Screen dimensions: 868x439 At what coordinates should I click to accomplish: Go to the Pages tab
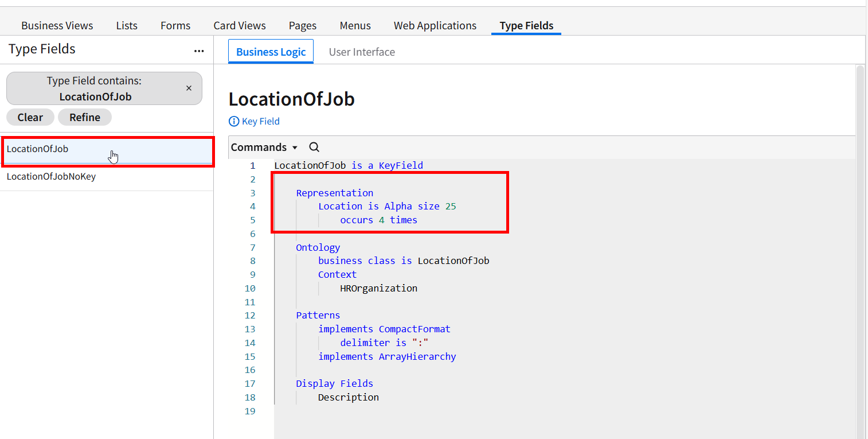(x=303, y=26)
